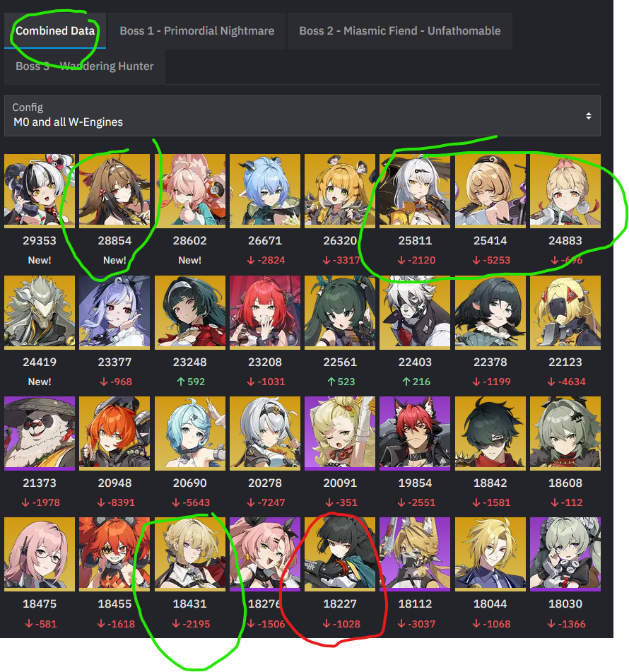The image size is (629, 672).
Task: Click the brown-haired character scoring 28854
Action: 114,191
